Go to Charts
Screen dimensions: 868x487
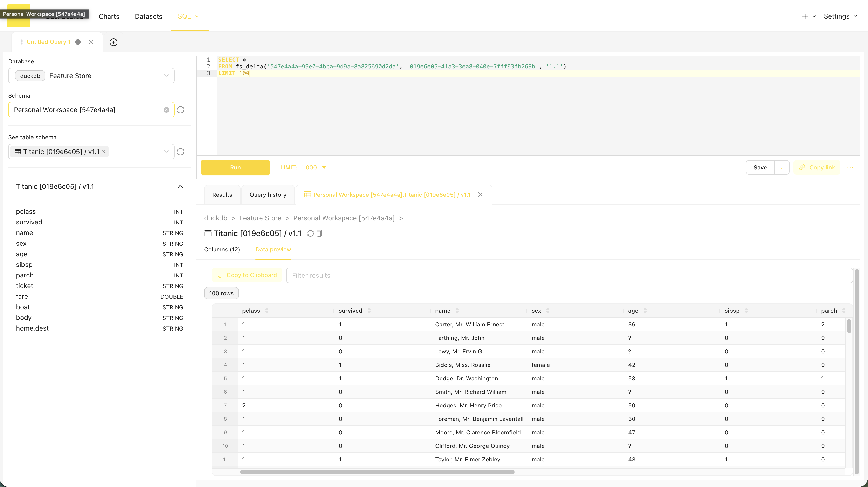(x=109, y=16)
